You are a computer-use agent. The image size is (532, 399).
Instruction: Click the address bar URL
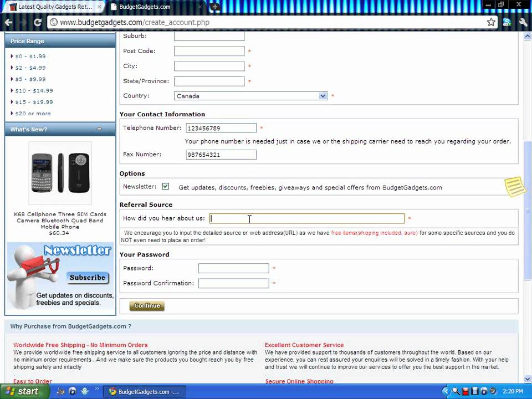coord(135,22)
